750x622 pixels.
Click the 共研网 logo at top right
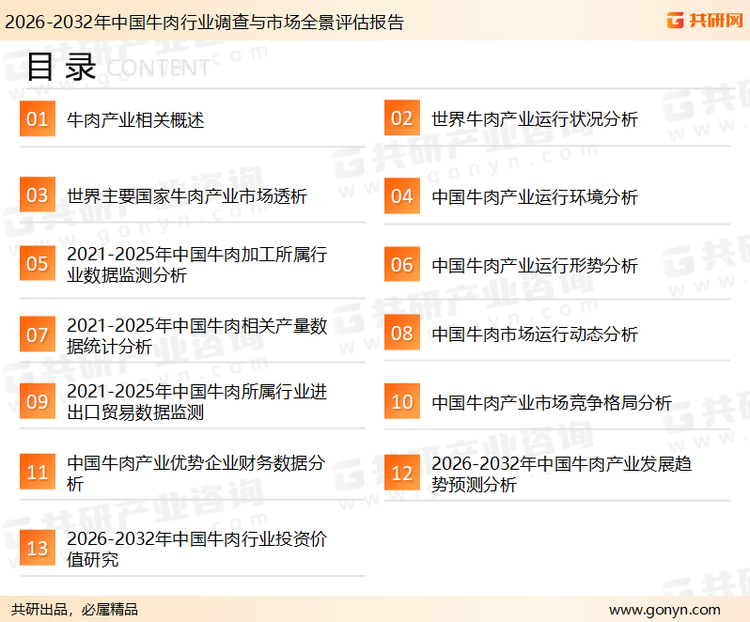pyautogui.click(x=705, y=20)
